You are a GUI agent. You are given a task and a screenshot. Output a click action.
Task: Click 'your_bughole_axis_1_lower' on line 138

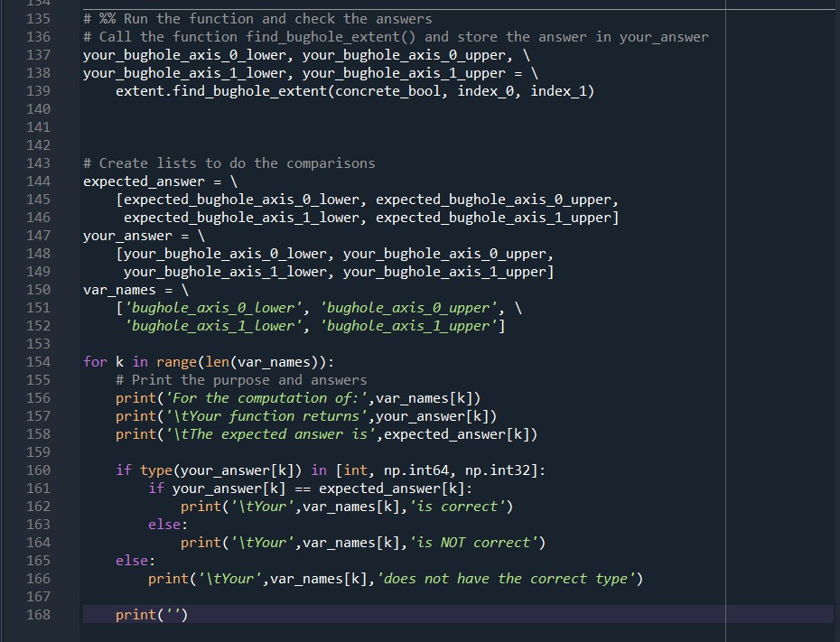pos(184,73)
